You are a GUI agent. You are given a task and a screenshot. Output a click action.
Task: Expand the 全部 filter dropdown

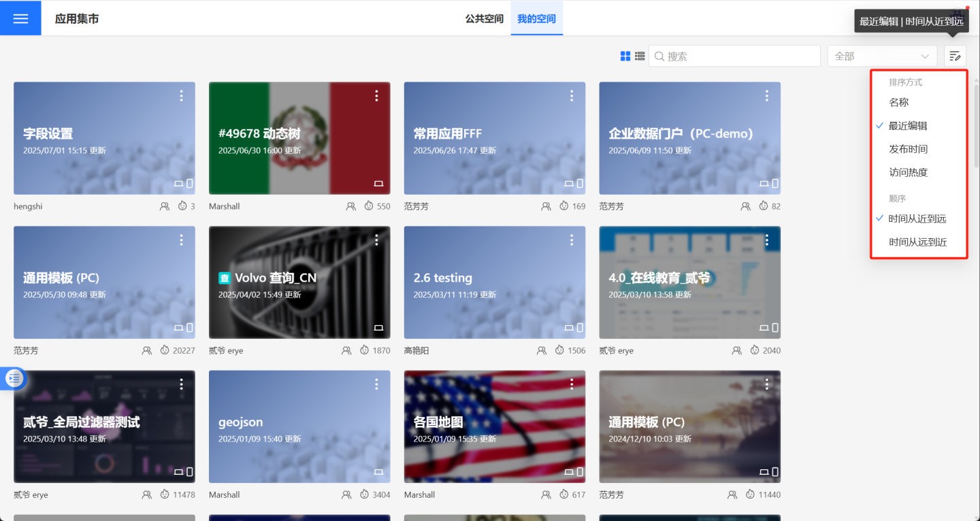coord(881,56)
